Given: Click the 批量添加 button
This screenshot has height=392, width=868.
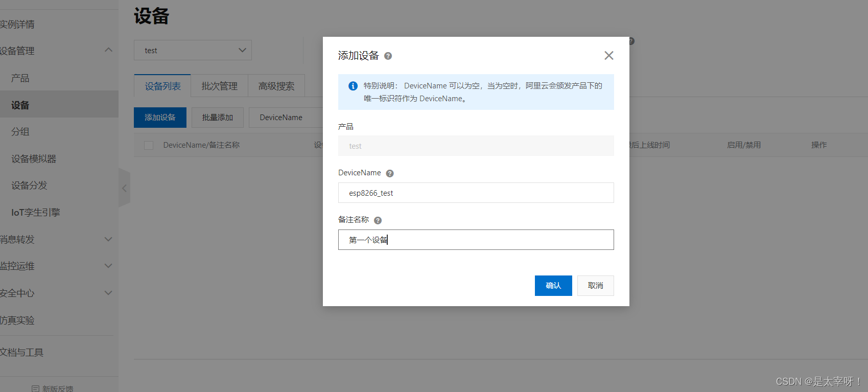Looking at the screenshot, I should [218, 118].
